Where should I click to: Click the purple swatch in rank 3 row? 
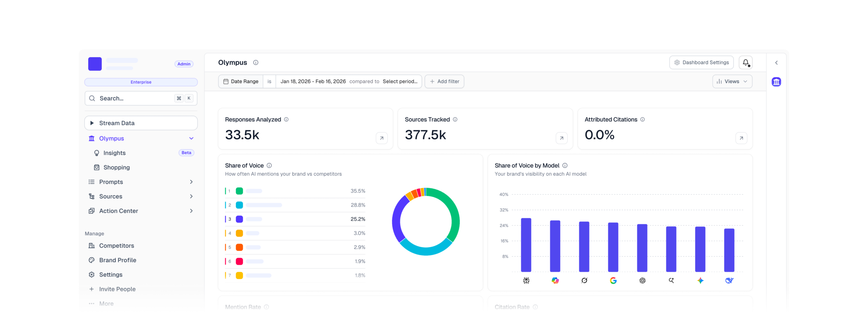click(x=239, y=219)
